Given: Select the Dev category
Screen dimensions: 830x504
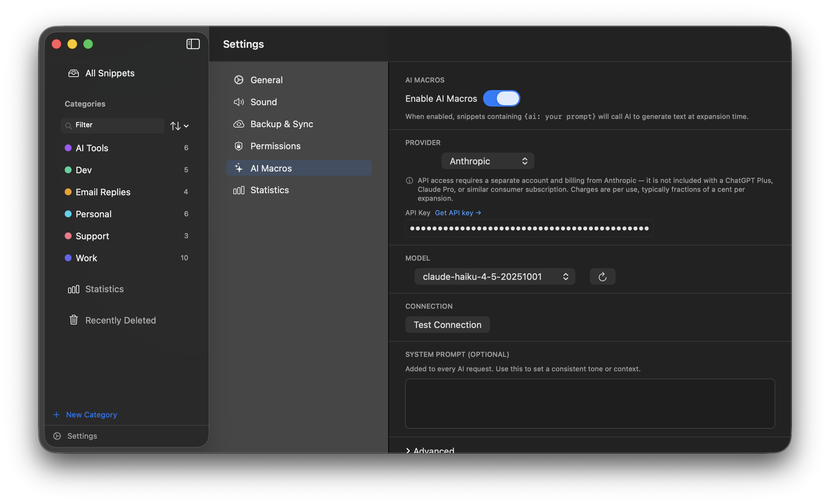Looking at the screenshot, I should click(x=126, y=170).
